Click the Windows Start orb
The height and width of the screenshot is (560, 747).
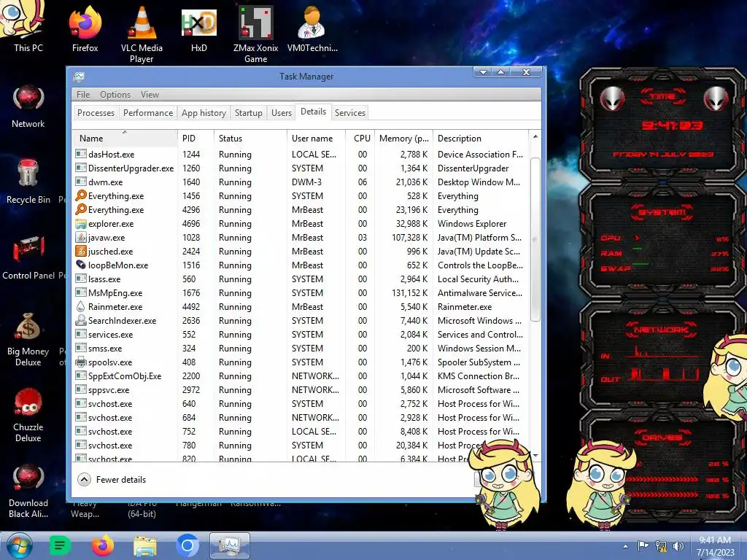coord(19,545)
